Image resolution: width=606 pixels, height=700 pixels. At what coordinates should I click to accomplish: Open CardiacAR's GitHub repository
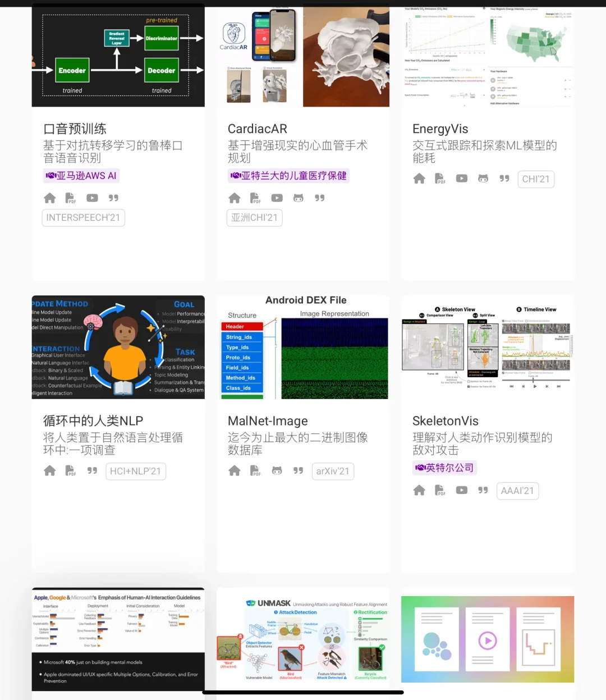tap(298, 198)
